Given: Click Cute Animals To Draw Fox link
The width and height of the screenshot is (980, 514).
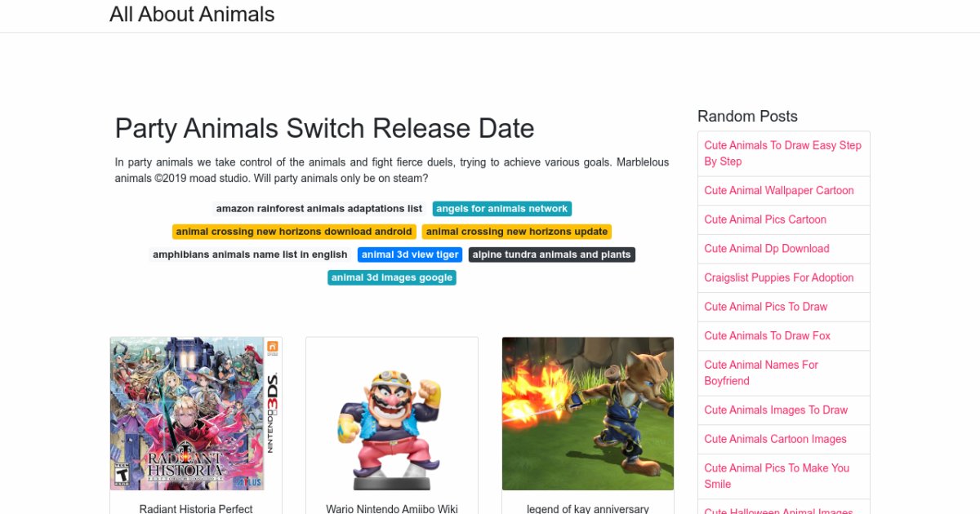Looking at the screenshot, I should (x=768, y=335).
